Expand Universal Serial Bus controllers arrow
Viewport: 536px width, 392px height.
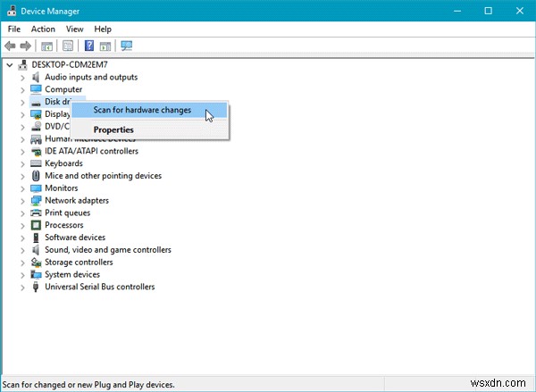pyautogui.click(x=22, y=288)
